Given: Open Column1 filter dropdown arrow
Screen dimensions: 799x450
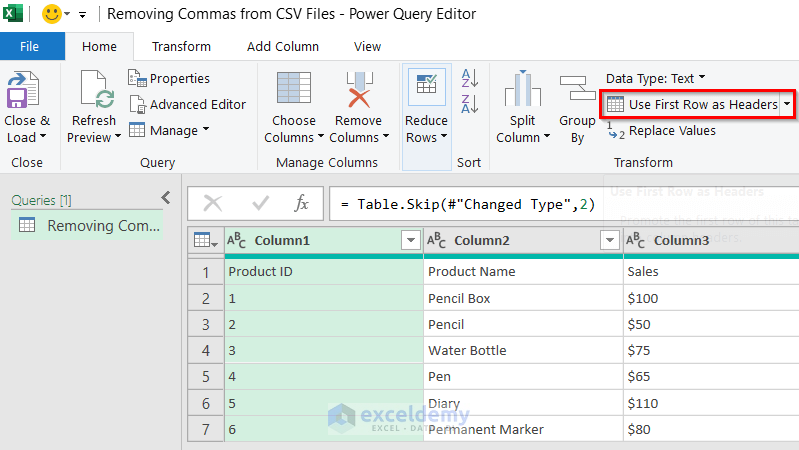Looking at the screenshot, I should point(410,240).
